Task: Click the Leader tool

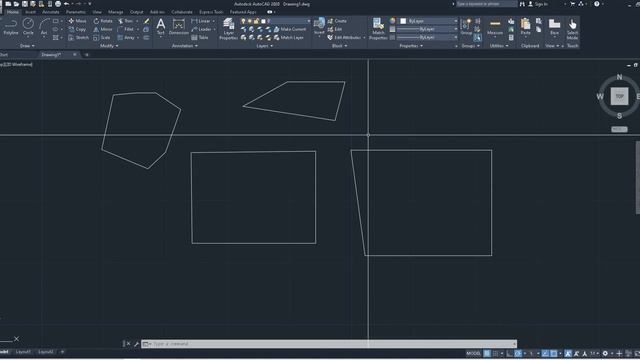Action: point(201,29)
